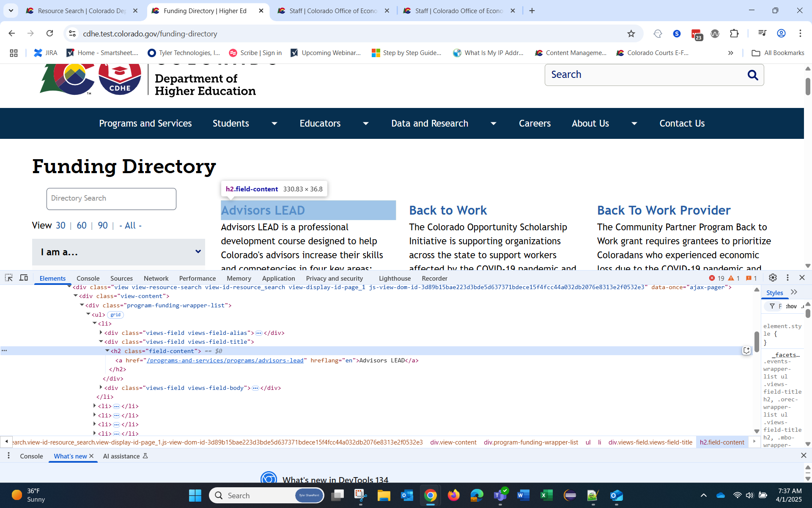Click the site search magnifier icon
The width and height of the screenshot is (812, 508).
point(753,75)
